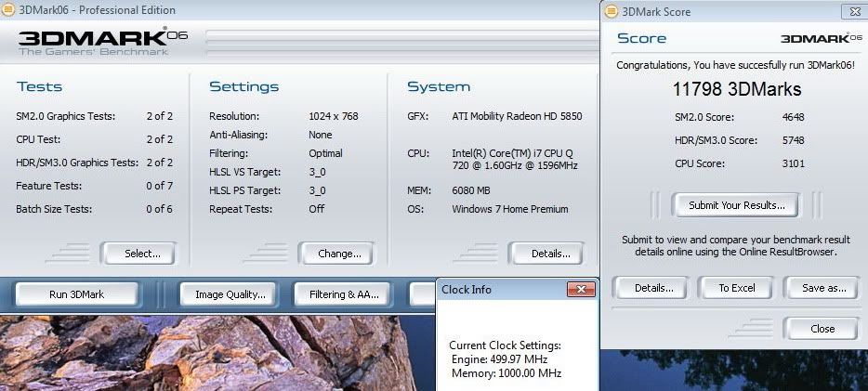Image resolution: width=868 pixels, height=391 pixels.
Task: Click the 6080 MB memory value
Action: click(471, 190)
